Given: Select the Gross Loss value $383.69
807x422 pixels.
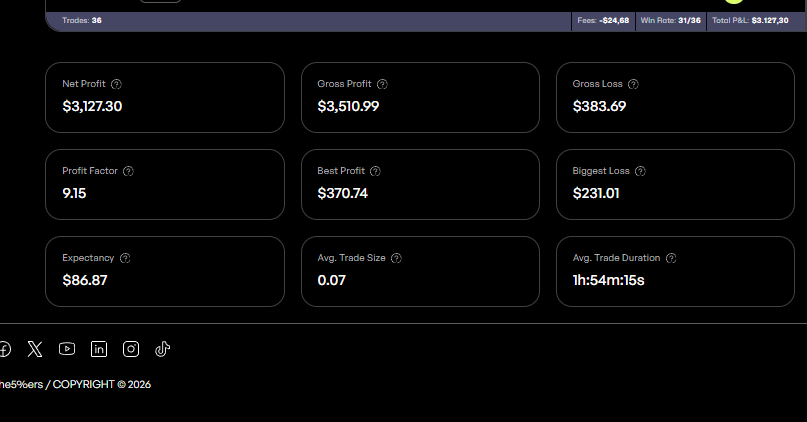Looking at the screenshot, I should [600, 107].
